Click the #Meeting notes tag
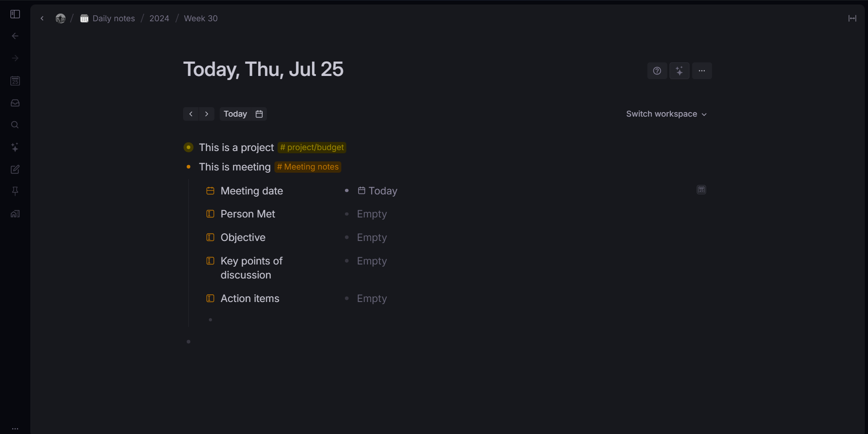 (x=308, y=167)
